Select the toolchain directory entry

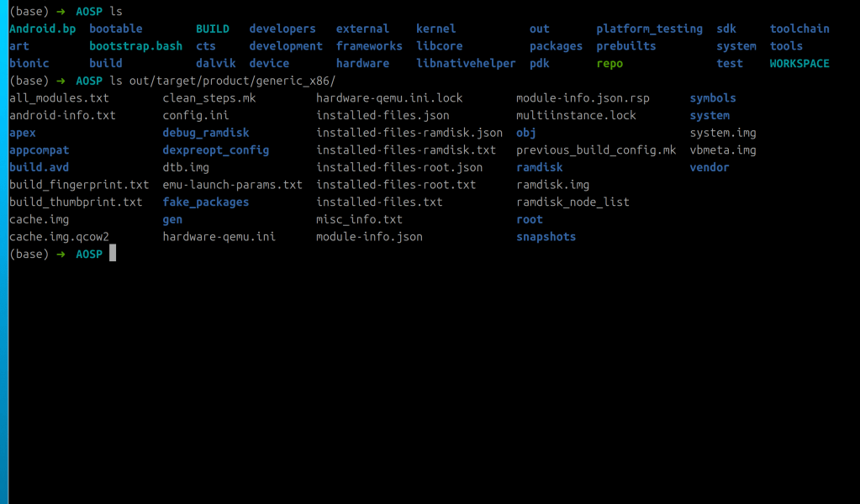pyautogui.click(x=799, y=29)
